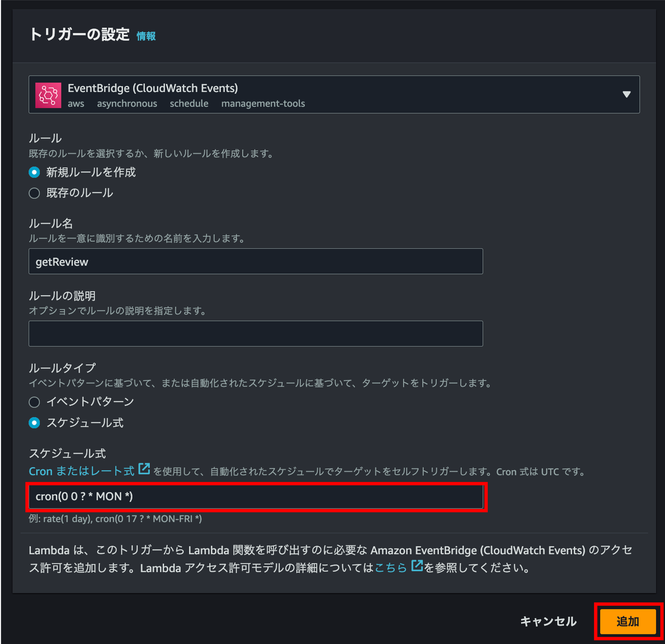665x644 pixels.
Task: Choose スケジュール式 rule type
Action: click(x=34, y=423)
